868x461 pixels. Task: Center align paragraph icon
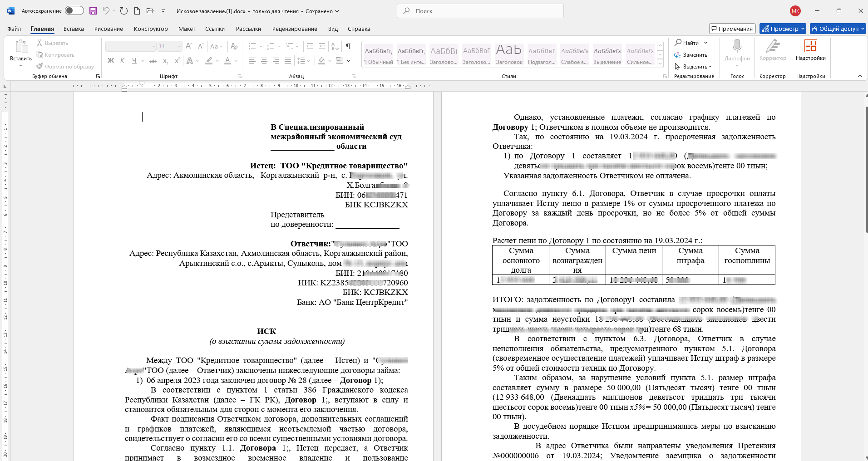[x=264, y=61]
